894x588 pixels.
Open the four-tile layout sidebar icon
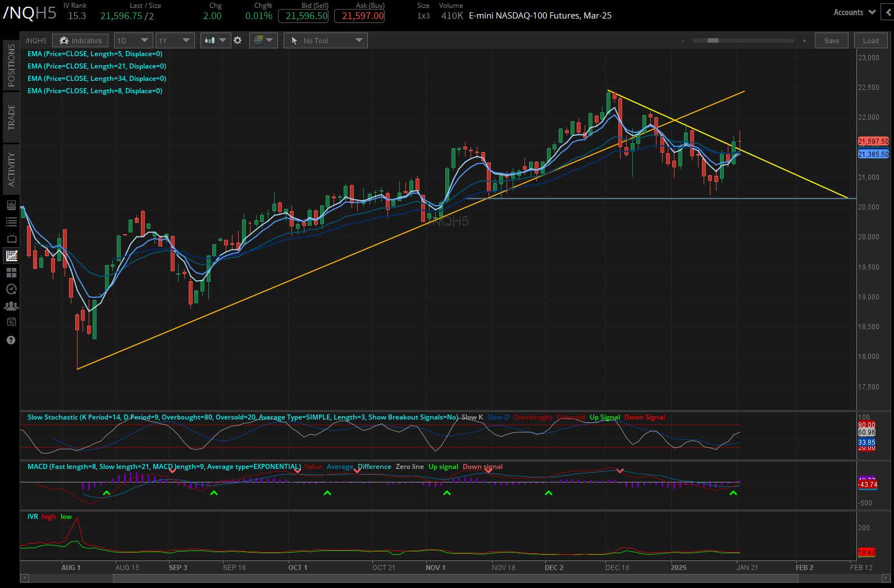point(11,272)
